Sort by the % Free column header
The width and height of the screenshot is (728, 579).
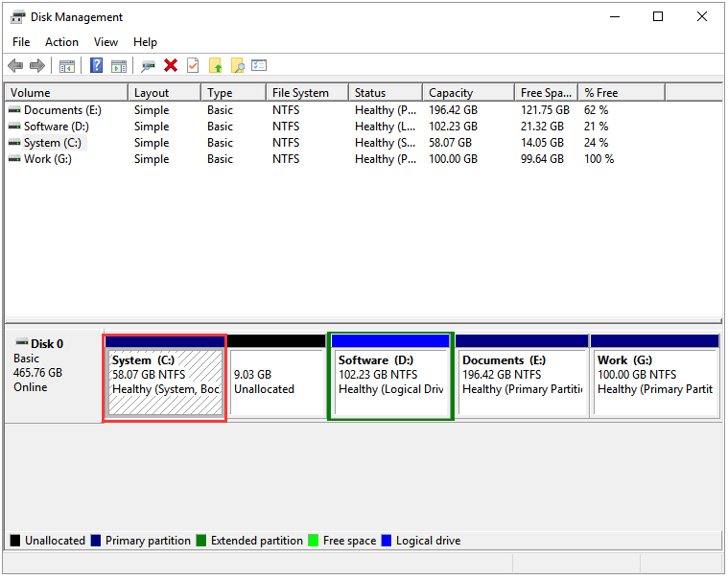click(622, 93)
